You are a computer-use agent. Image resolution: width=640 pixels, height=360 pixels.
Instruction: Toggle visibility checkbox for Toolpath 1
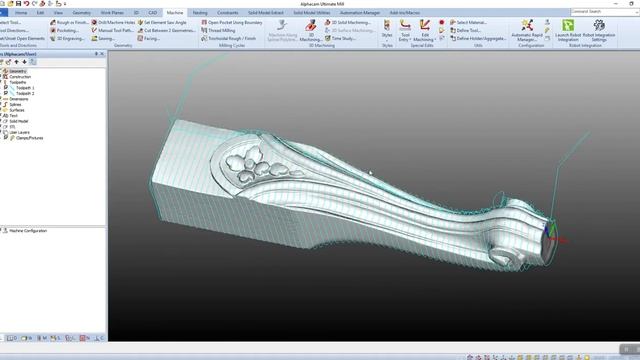(x=6, y=87)
